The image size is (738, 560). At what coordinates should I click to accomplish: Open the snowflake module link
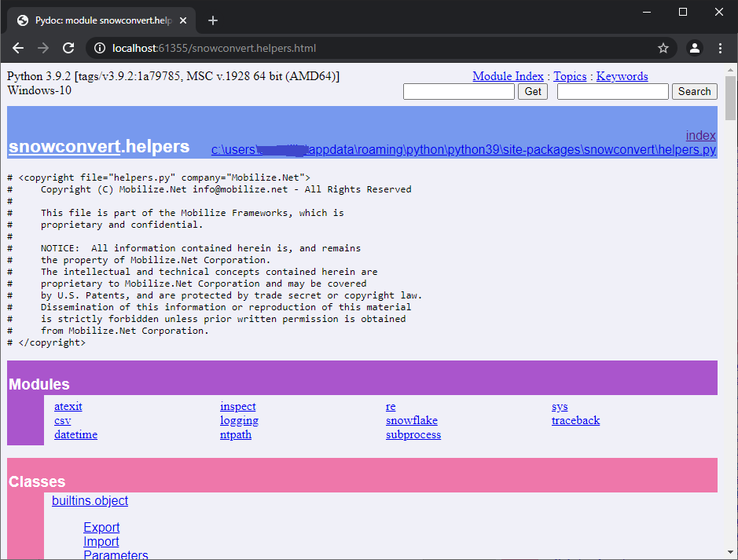411,420
